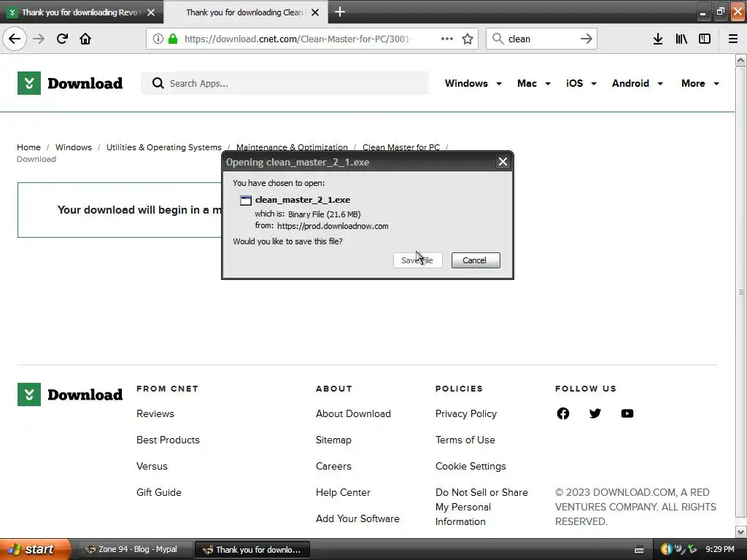Click the browser search box containing clean
This screenshot has height=560, width=747.
(541, 39)
